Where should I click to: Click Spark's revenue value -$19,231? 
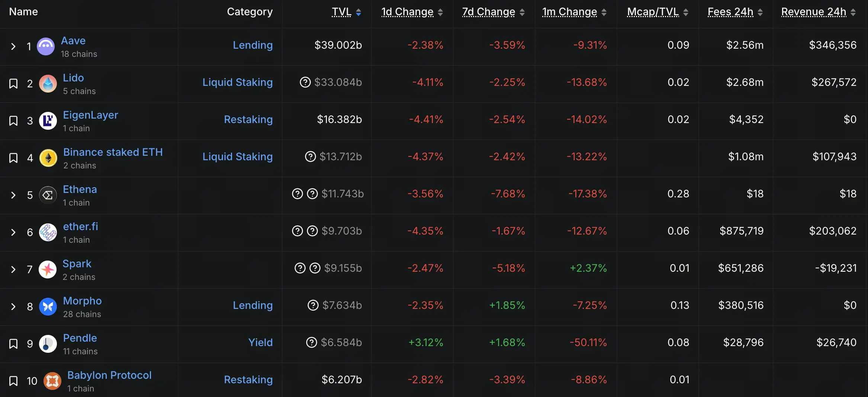point(836,268)
